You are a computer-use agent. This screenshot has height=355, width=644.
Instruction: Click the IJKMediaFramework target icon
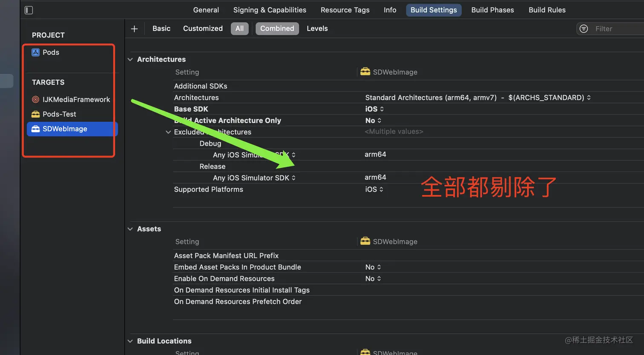click(36, 100)
